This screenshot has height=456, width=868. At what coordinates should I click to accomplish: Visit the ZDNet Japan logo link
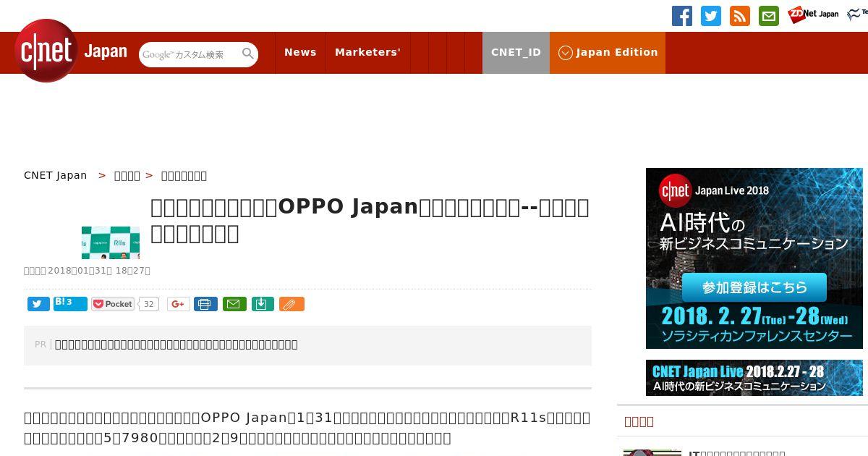click(x=813, y=14)
